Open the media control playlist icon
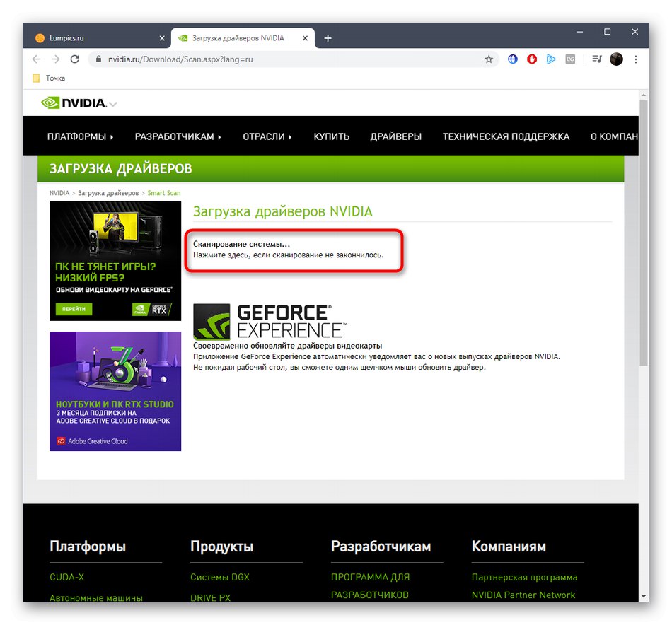The image size is (672, 625). (x=597, y=59)
